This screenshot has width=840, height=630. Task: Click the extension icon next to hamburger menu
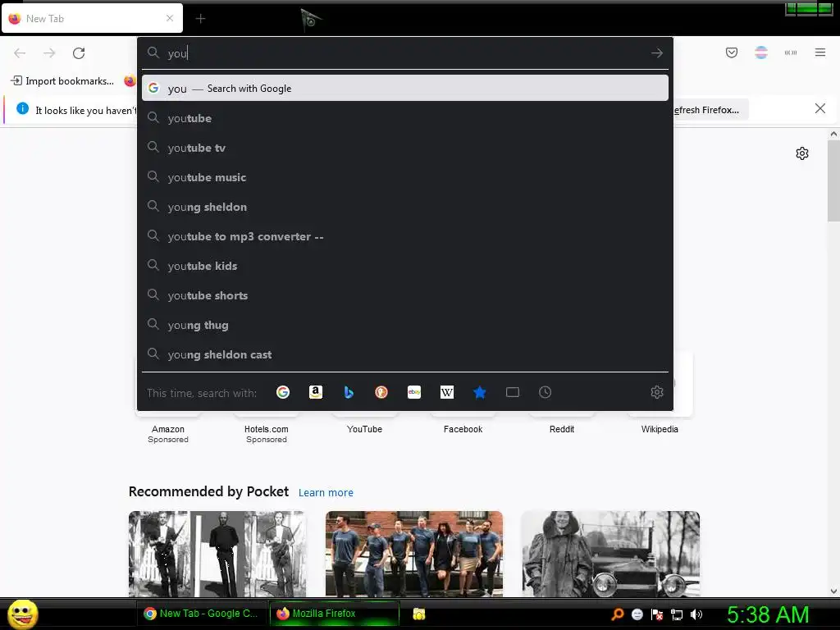(x=791, y=52)
